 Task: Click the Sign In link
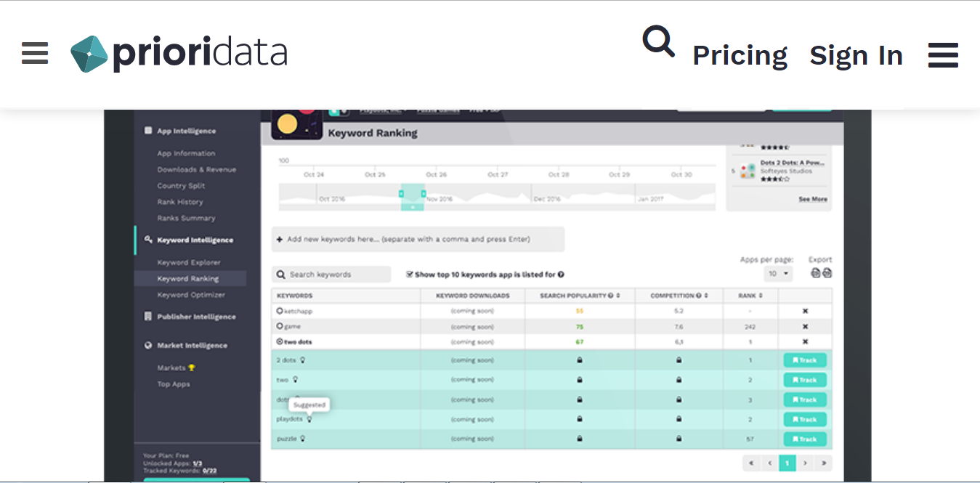pos(857,54)
